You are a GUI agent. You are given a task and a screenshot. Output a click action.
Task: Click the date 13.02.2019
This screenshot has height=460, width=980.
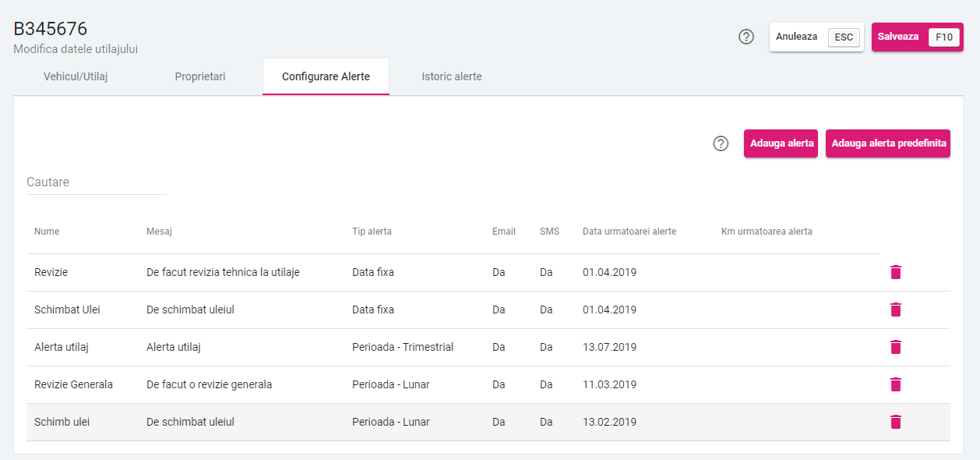coord(609,422)
